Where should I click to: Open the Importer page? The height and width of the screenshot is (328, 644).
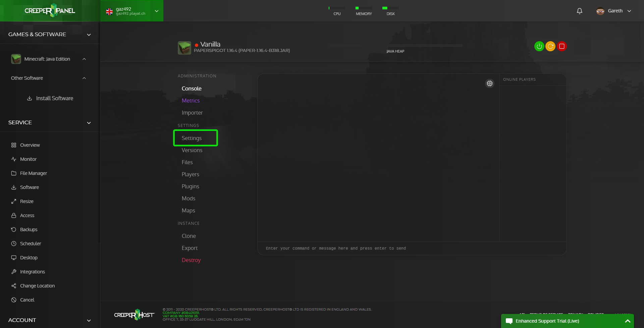192,113
